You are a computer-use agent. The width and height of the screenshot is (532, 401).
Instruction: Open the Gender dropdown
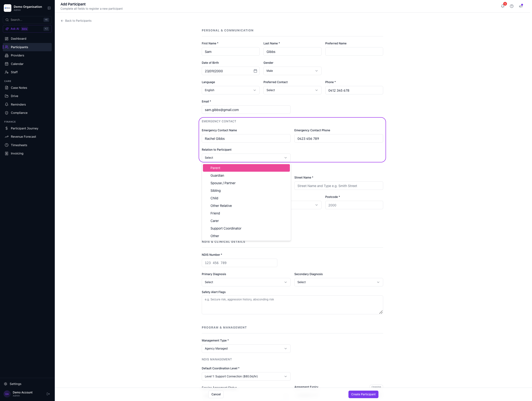(x=292, y=71)
